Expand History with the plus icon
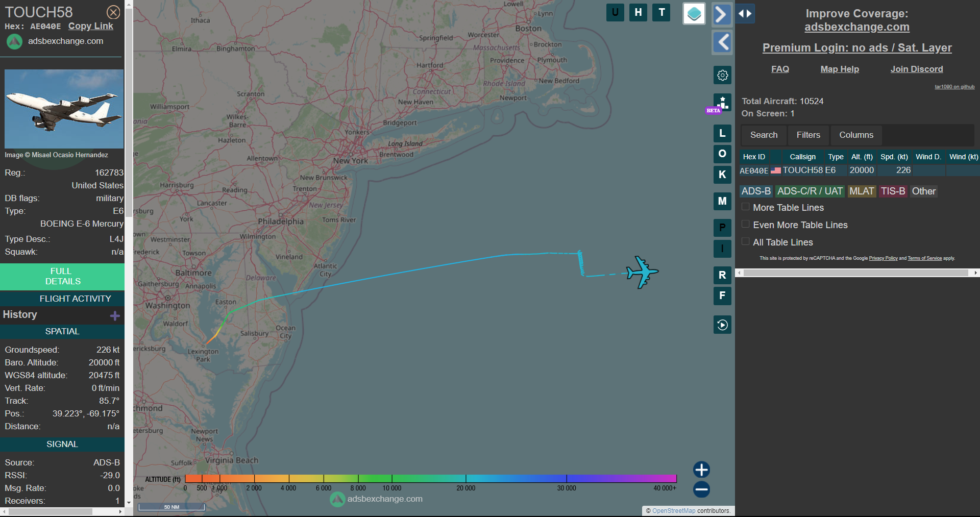 [115, 316]
